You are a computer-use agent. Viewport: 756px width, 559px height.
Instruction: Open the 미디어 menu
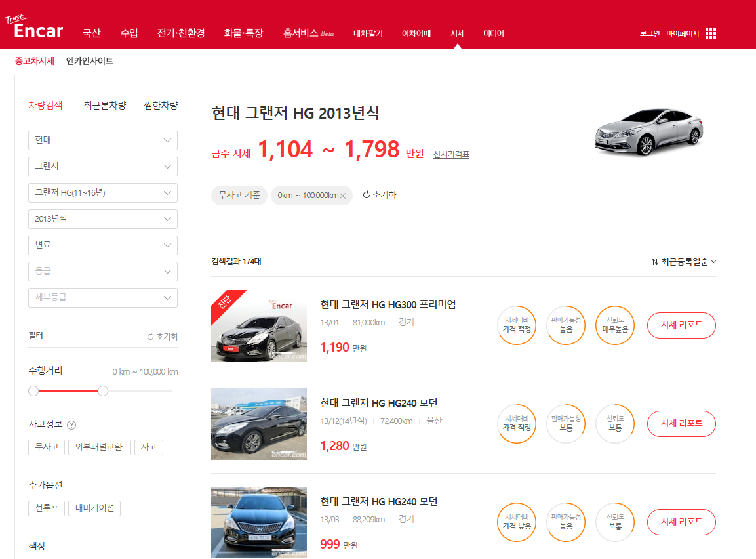(x=494, y=33)
